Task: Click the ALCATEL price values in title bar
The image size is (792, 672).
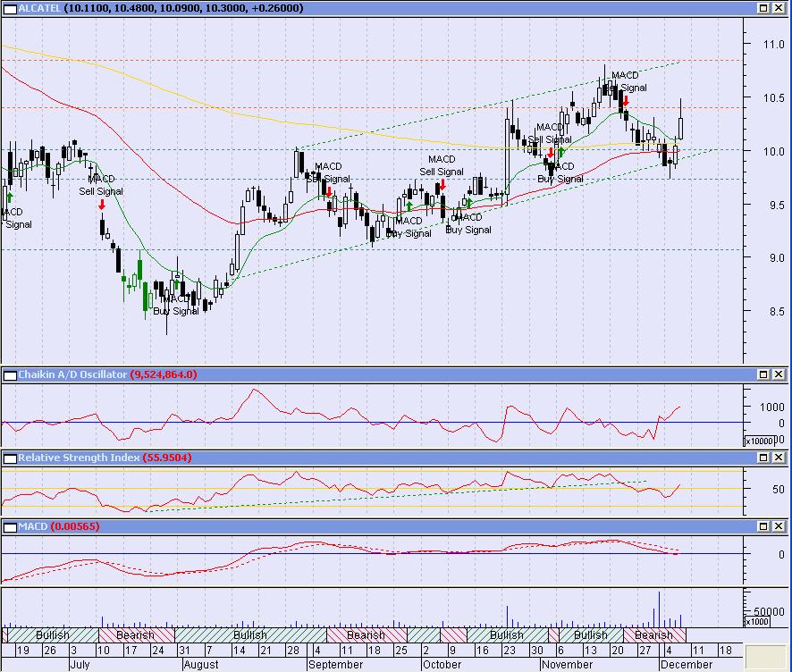Action: tap(184, 8)
